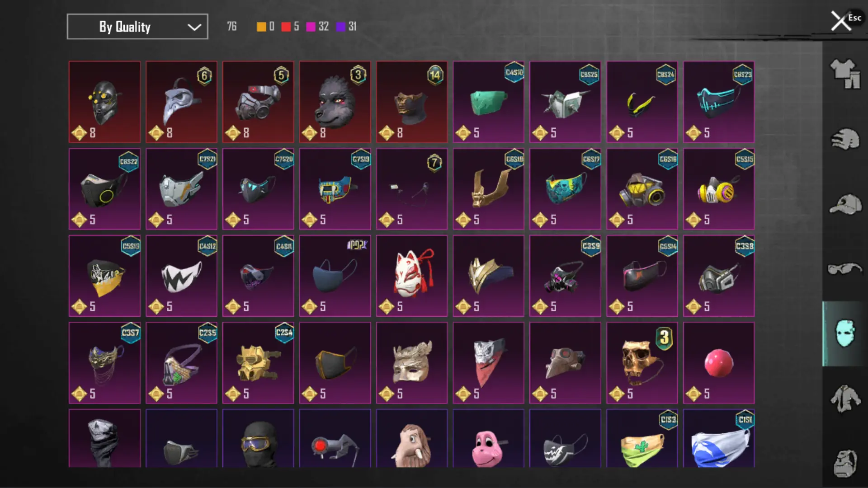868x488 pixels.
Task: Select the white kitsune fox mask
Action: [x=412, y=276]
